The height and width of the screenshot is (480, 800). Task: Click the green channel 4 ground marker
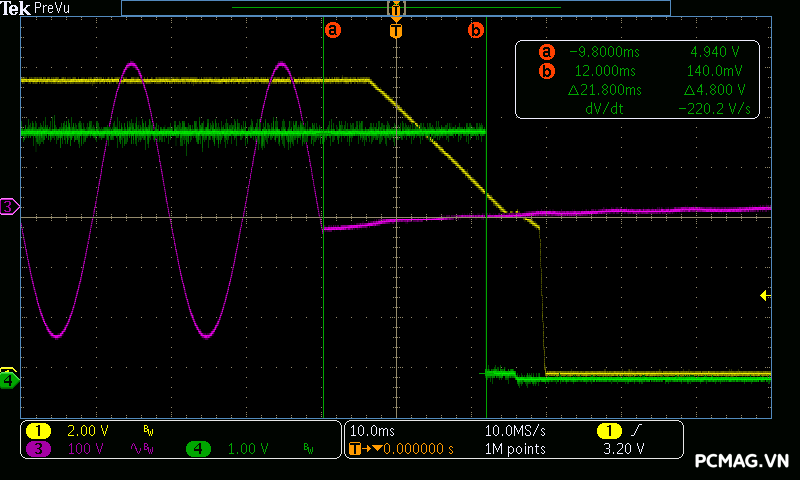9,380
